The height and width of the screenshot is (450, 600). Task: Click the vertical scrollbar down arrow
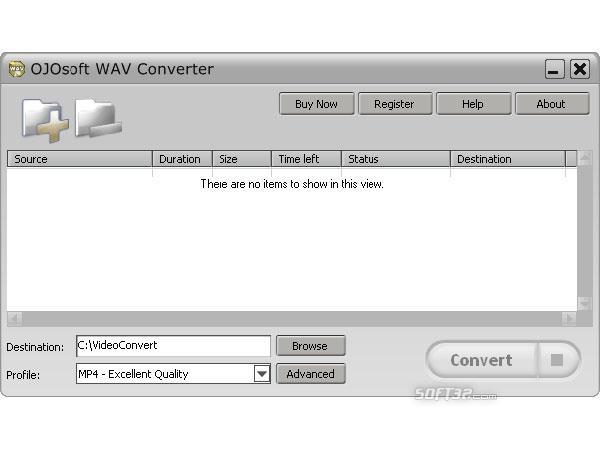tap(584, 304)
